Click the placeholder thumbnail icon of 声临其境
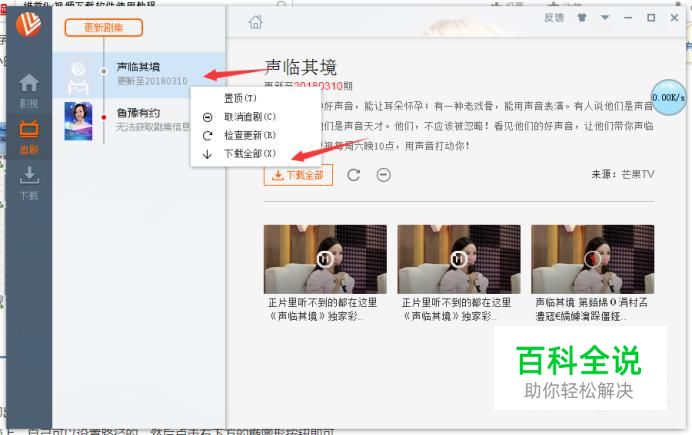Screen dimensions: 692x435 click(x=78, y=77)
